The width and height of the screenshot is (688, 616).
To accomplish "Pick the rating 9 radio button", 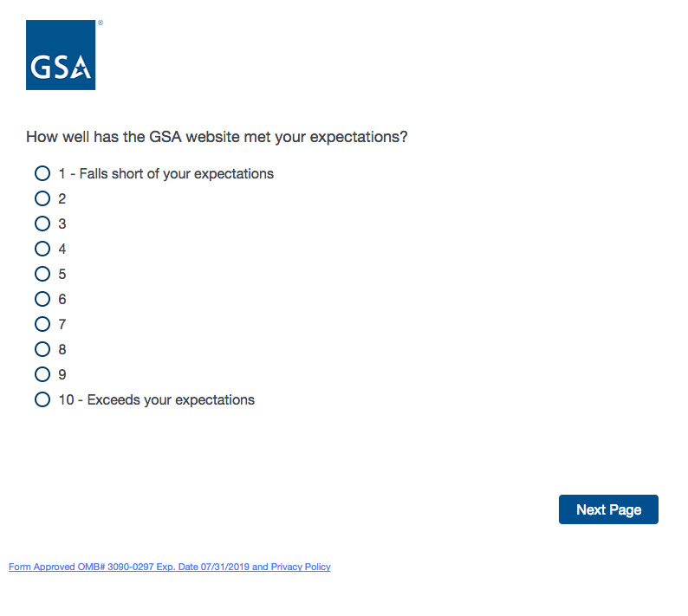I will coord(42,374).
